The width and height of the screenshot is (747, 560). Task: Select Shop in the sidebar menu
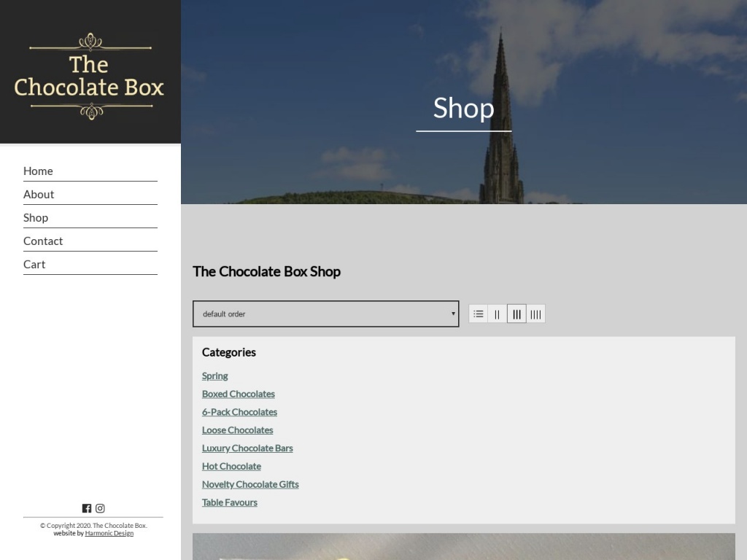(36, 217)
